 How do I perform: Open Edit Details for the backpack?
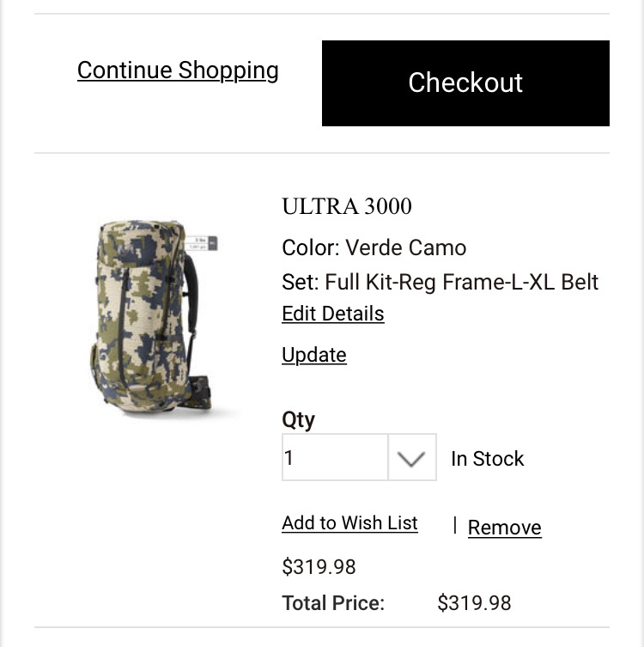click(x=333, y=314)
